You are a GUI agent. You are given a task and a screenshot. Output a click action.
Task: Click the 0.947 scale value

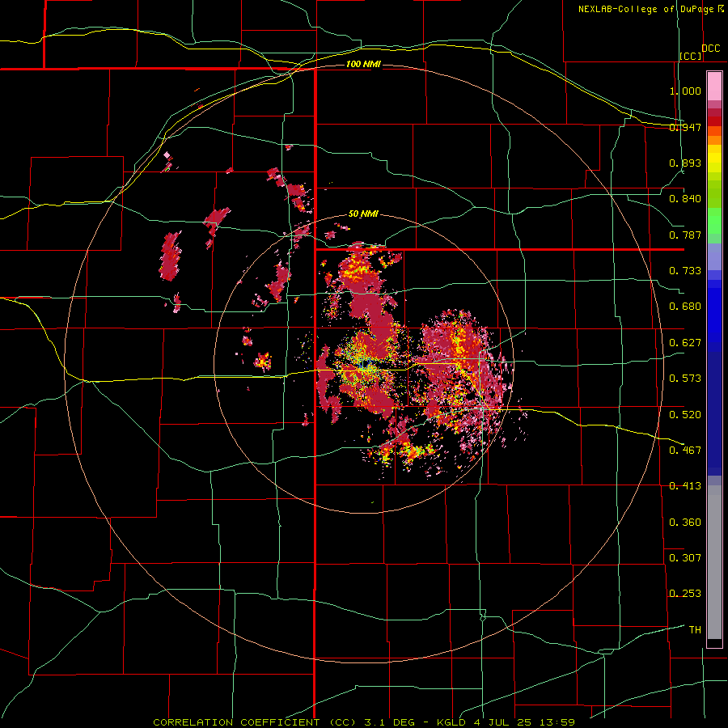coord(685,127)
